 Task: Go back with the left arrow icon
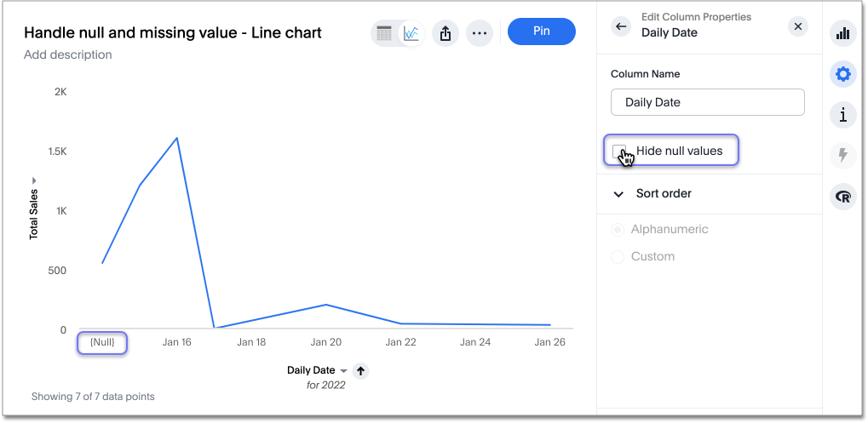pos(621,26)
